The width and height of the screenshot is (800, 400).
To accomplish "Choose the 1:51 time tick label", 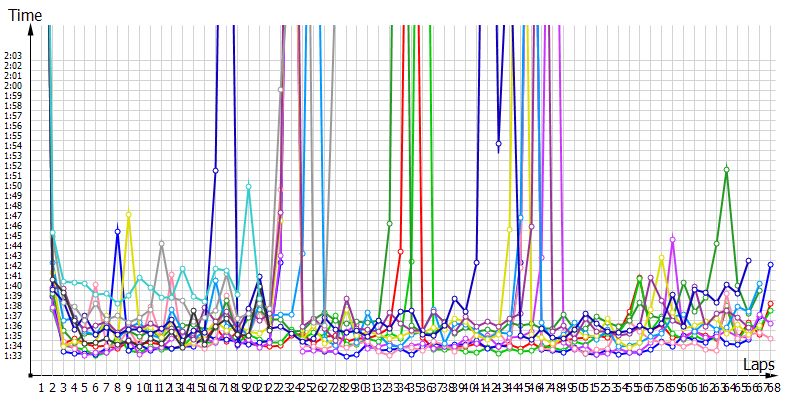I will [x=13, y=176].
